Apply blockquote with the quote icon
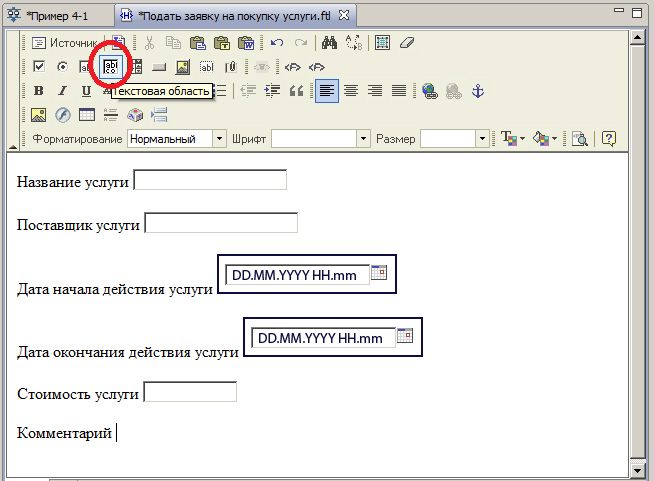The width and height of the screenshot is (654, 481). tap(297, 91)
